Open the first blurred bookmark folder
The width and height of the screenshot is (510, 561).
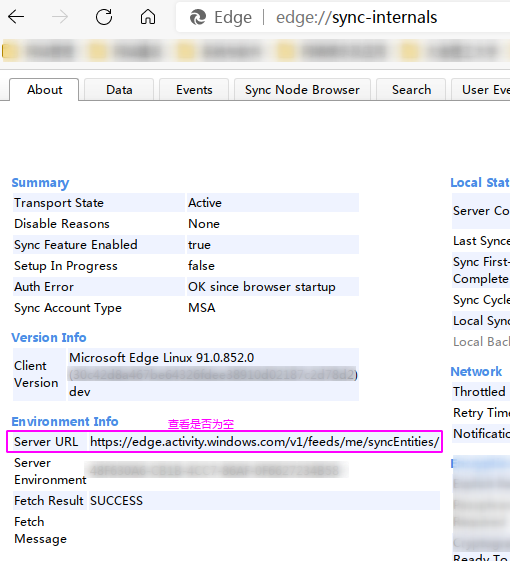(10, 51)
